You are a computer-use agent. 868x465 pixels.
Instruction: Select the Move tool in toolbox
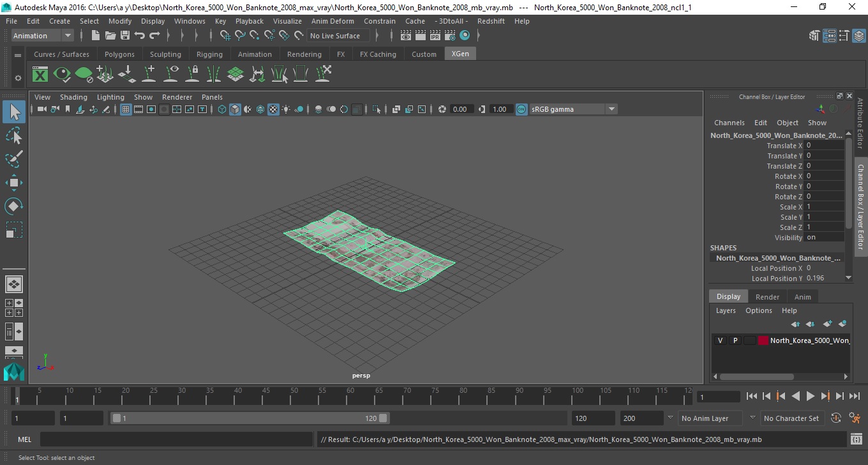tap(14, 183)
